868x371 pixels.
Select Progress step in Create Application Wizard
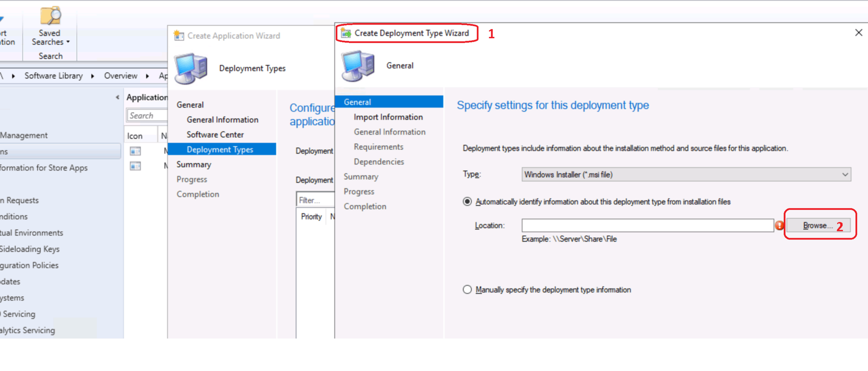point(191,179)
